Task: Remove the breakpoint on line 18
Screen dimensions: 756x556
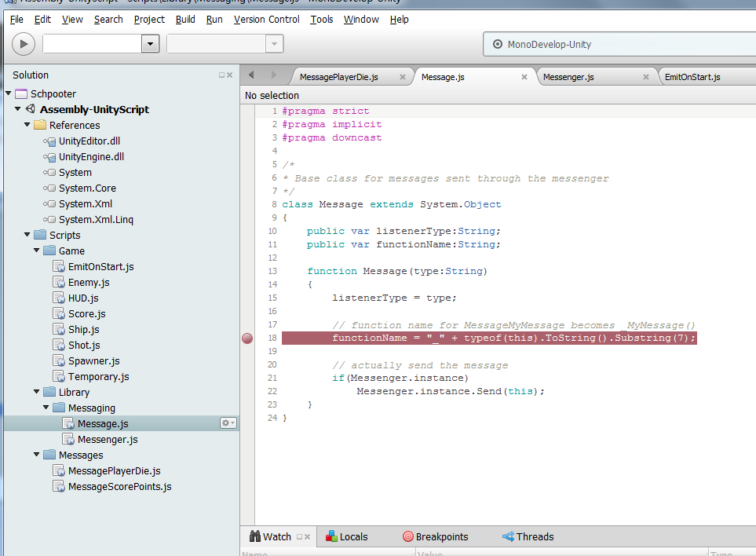Action: (247, 338)
